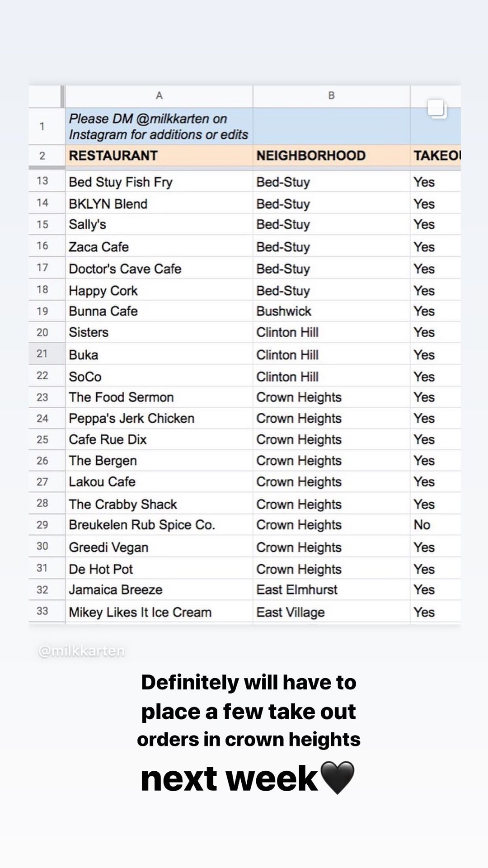This screenshot has height=868, width=488.
Task: Select the Mikey Likes It Ice Cream cell
Action: pyautogui.click(x=159, y=612)
